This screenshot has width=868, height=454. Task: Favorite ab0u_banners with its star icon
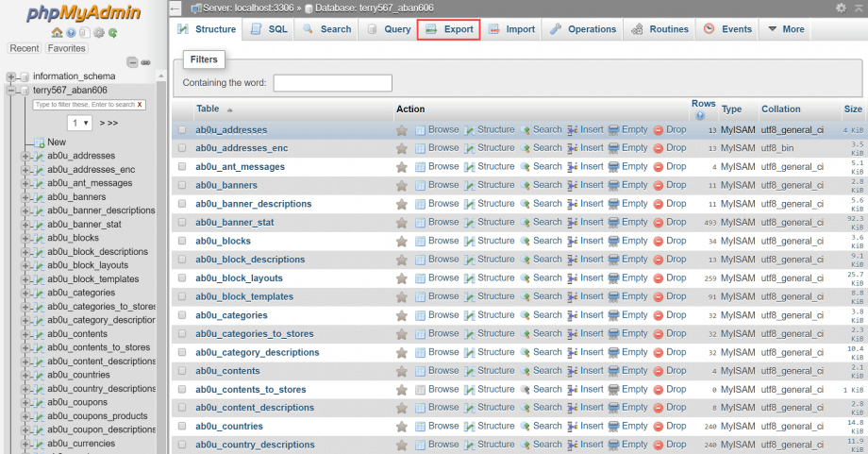(402, 186)
